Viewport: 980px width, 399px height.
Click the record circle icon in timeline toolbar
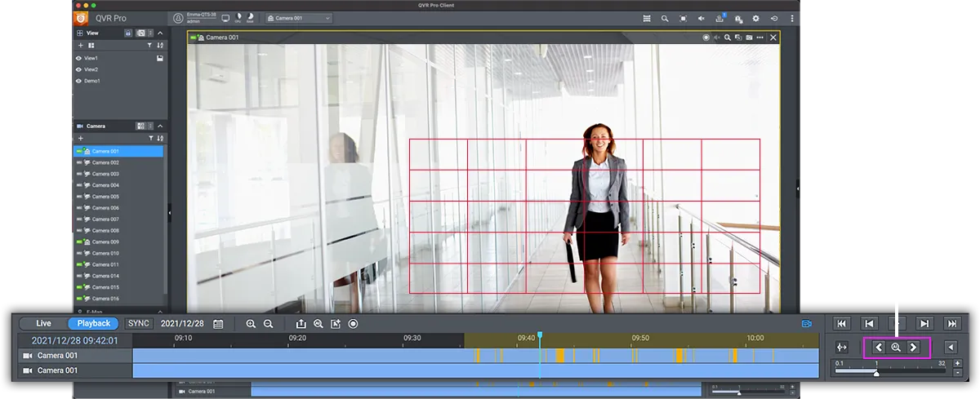click(353, 324)
